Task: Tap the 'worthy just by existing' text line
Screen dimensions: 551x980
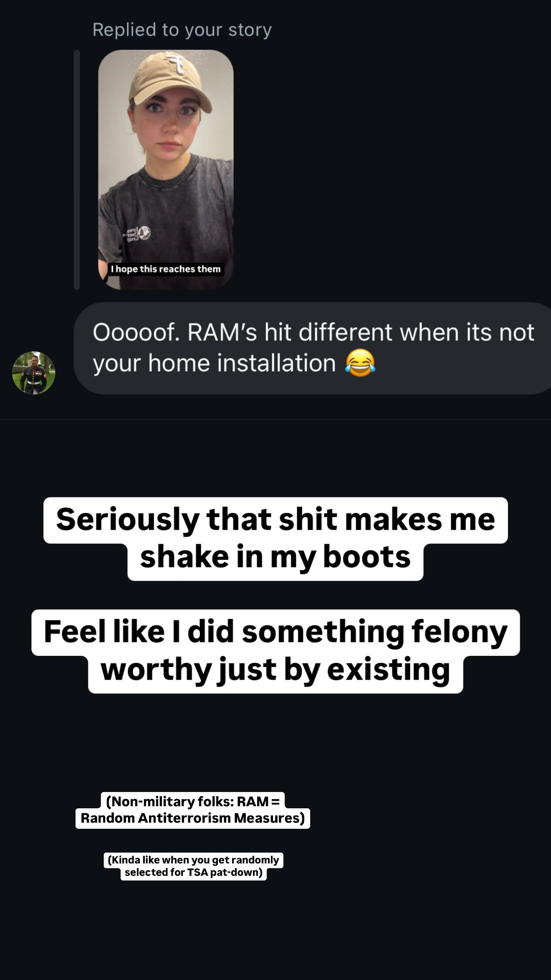Action: (x=275, y=670)
